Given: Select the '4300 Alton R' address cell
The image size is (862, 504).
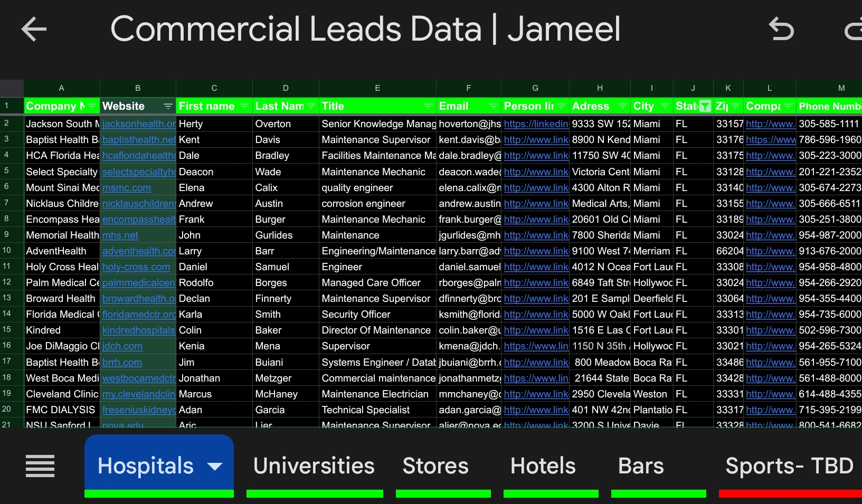Looking at the screenshot, I should (x=600, y=187).
